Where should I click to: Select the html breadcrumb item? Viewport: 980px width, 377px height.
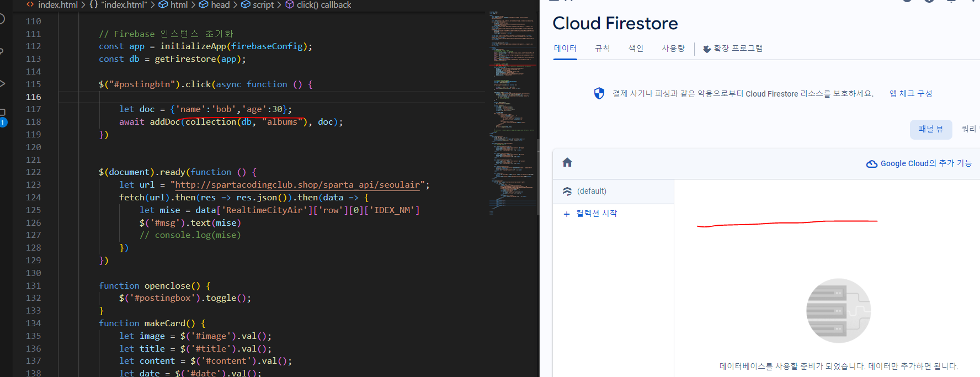point(179,5)
